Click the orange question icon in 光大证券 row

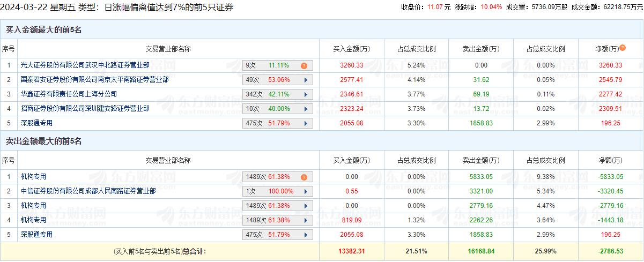click(304, 66)
